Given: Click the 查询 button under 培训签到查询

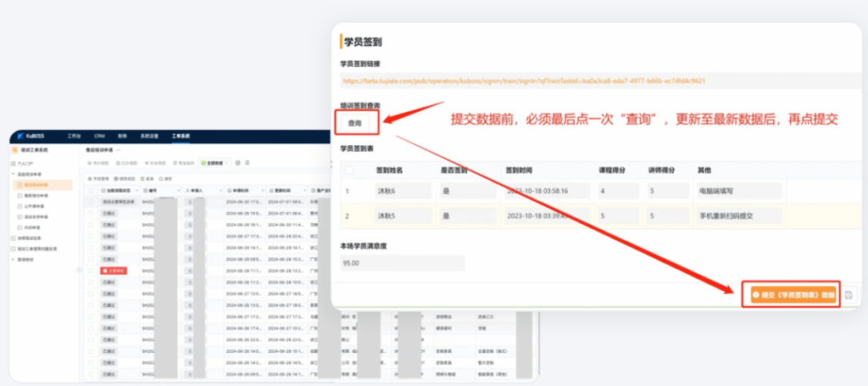Looking at the screenshot, I should coord(355,124).
